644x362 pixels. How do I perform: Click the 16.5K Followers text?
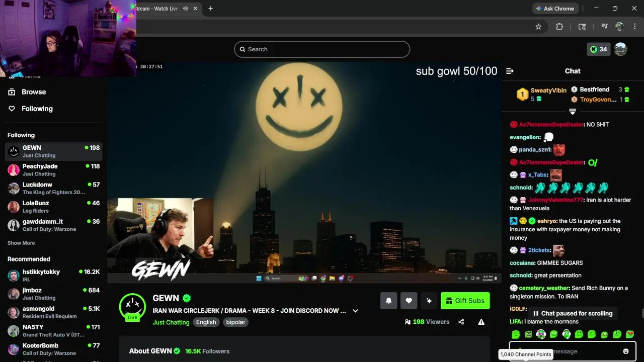pos(207,351)
